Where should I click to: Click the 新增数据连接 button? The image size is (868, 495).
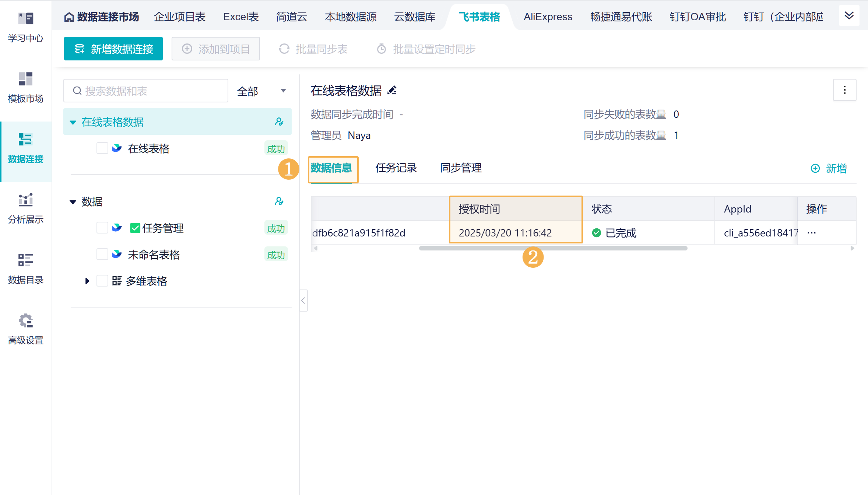click(113, 49)
